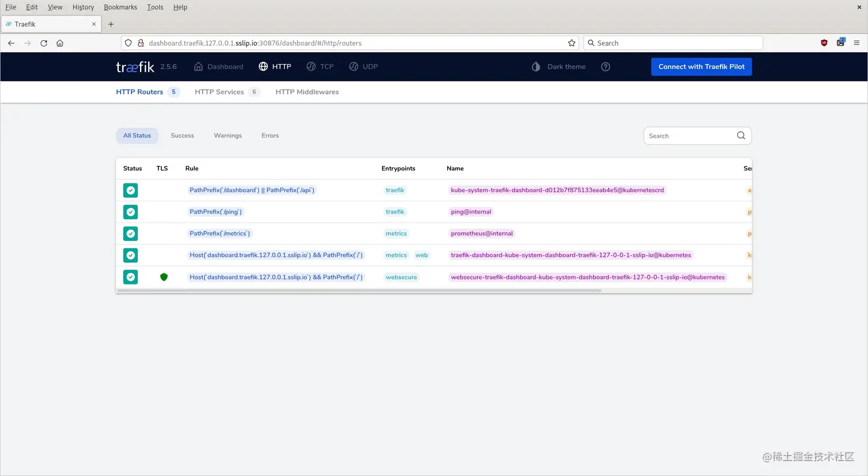Open the File menu

[11, 7]
